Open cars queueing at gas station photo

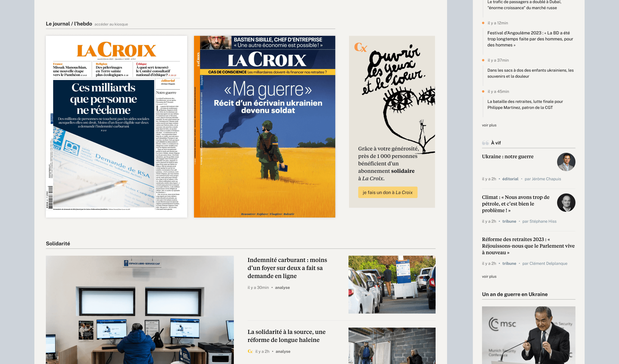click(392, 285)
